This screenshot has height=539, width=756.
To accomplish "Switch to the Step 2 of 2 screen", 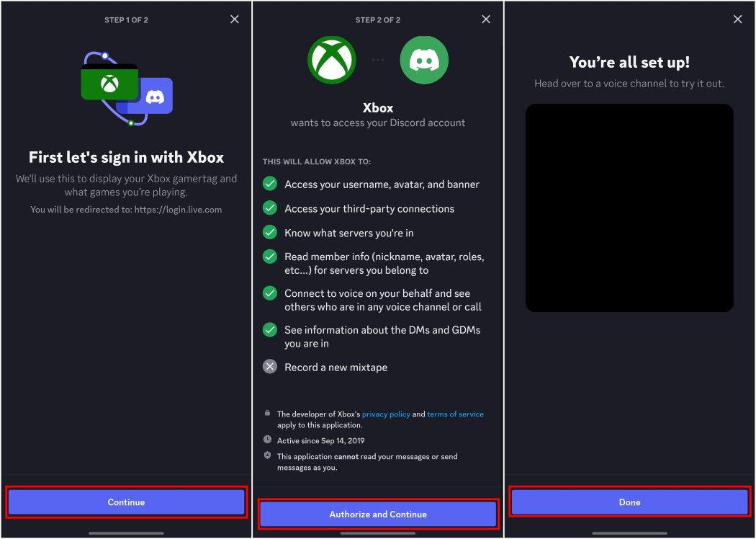I will point(377,19).
